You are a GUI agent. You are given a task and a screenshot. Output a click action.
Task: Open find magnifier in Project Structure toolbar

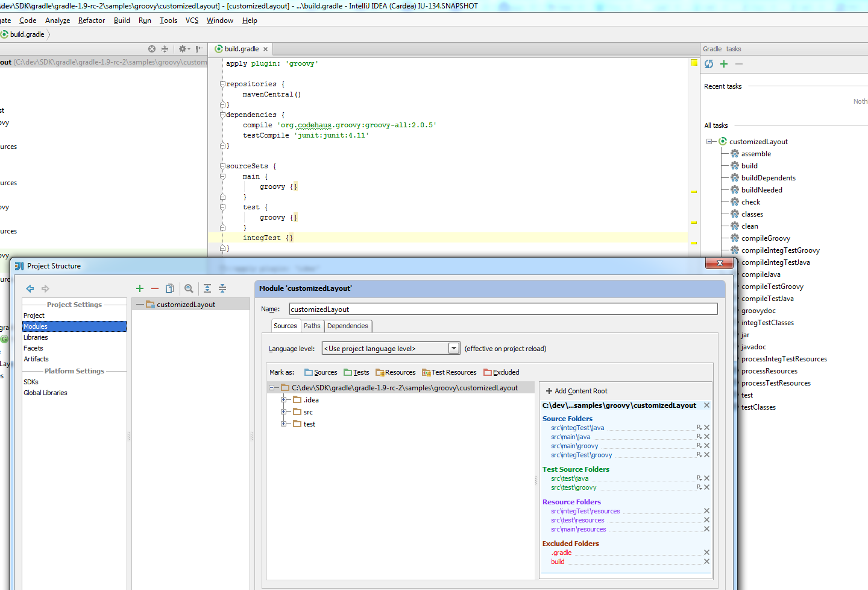[x=189, y=288]
